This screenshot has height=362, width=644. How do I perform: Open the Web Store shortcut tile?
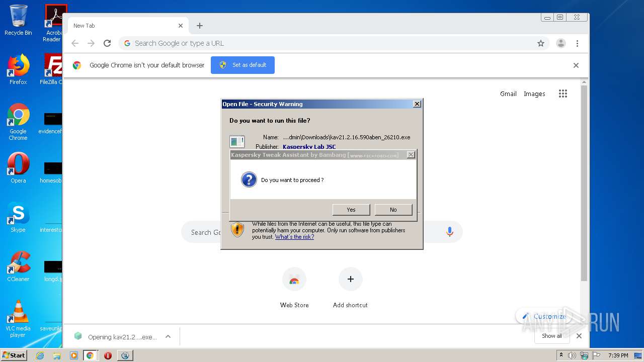click(x=294, y=288)
